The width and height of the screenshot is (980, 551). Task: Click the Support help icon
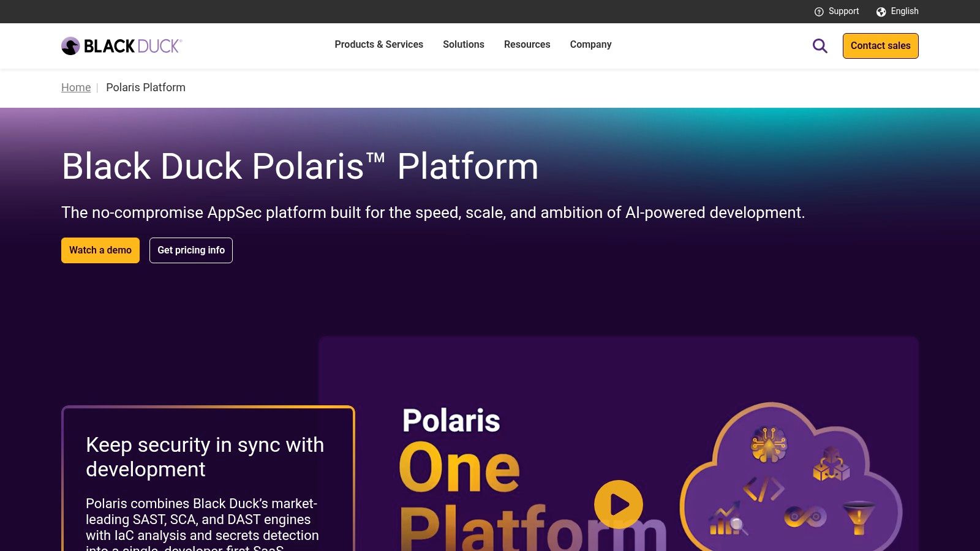tap(819, 12)
